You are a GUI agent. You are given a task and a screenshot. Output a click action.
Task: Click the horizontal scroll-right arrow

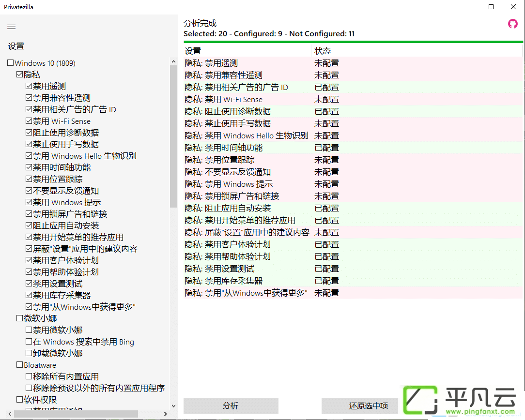(x=166, y=414)
